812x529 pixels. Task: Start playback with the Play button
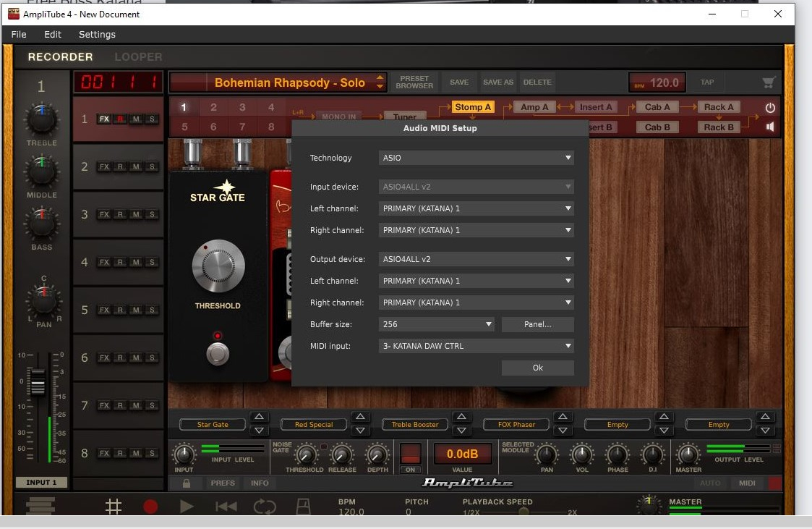click(187, 506)
